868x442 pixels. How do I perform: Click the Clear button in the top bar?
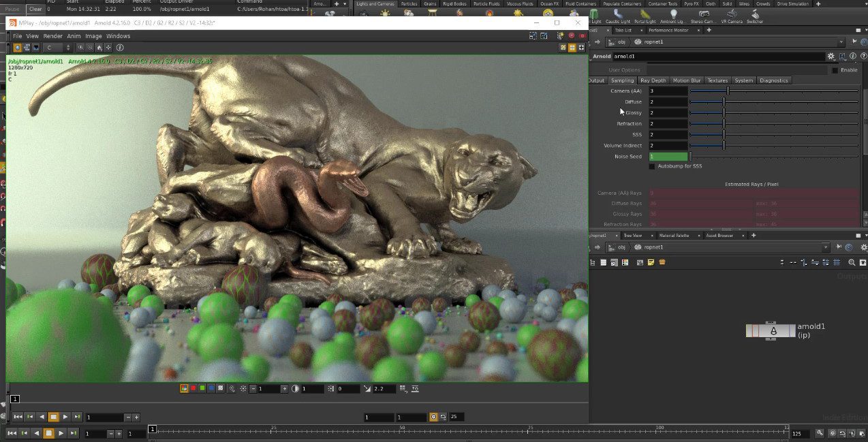(35, 9)
